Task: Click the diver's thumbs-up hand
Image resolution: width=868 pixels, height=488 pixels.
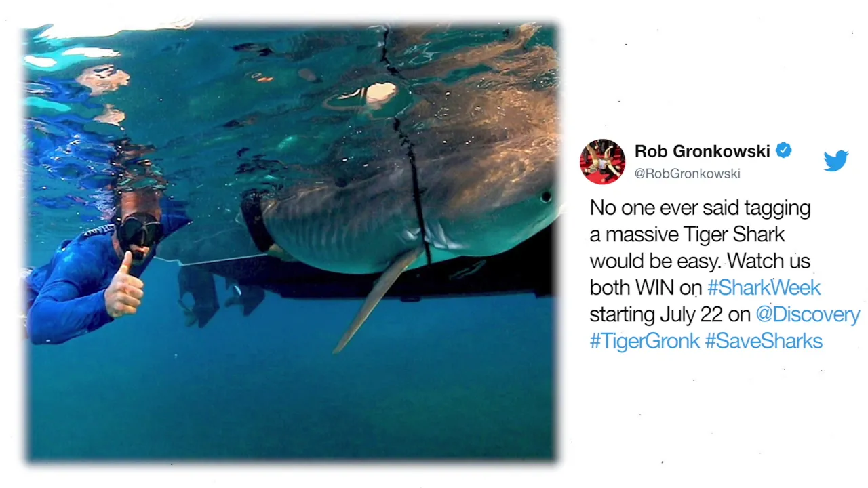Action: click(x=124, y=287)
